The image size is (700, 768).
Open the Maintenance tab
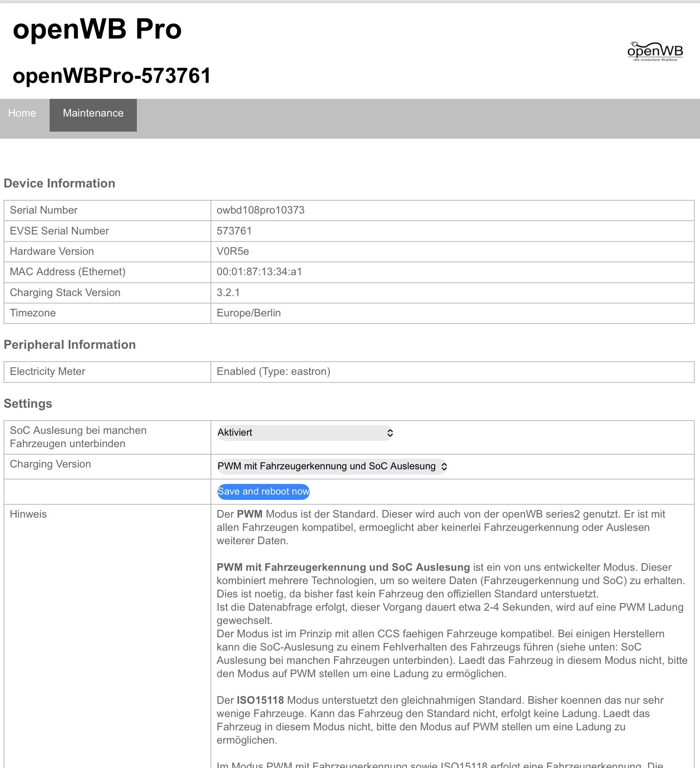[93, 113]
